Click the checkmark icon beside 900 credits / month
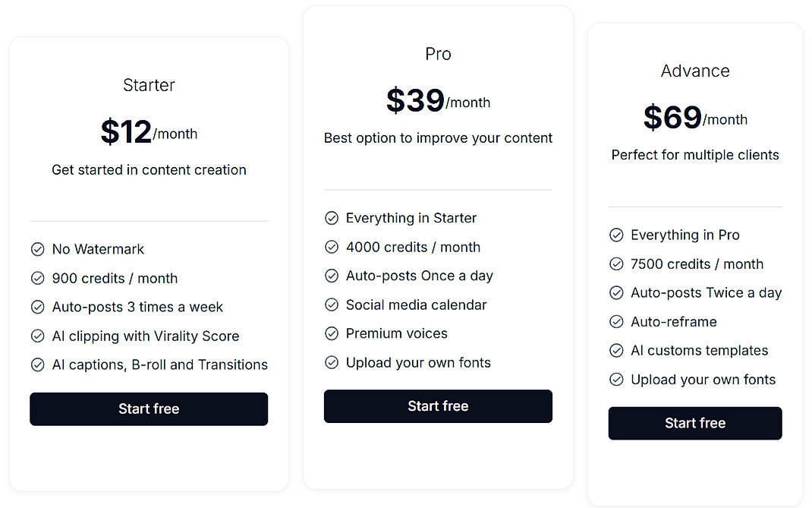812x508 pixels. pyautogui.click(x=38, y=278)
